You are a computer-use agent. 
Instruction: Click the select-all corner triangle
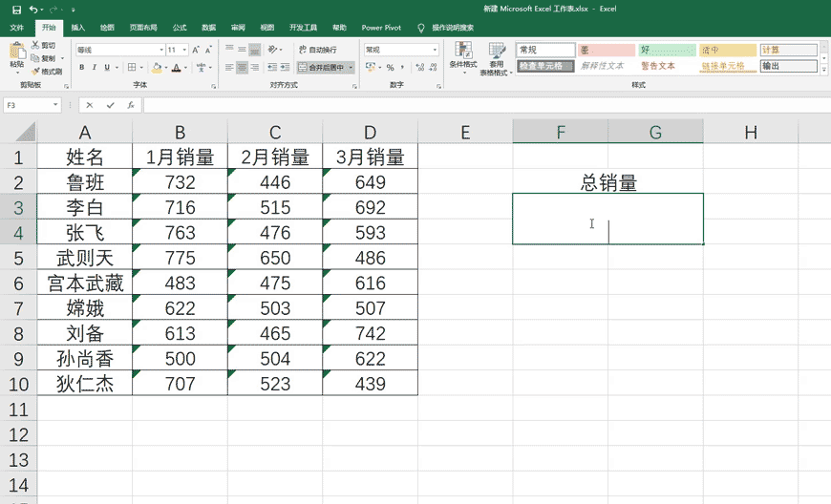coord(25,132)
